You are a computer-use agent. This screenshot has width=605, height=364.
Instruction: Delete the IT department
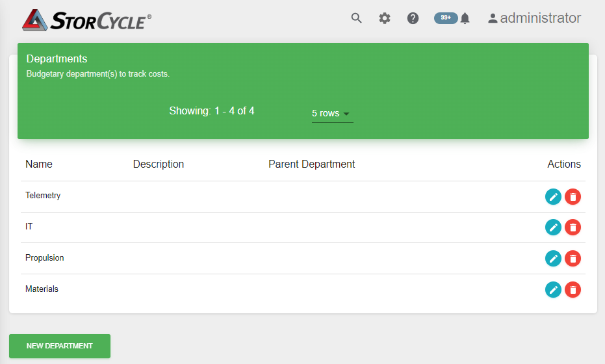point(573,227)
